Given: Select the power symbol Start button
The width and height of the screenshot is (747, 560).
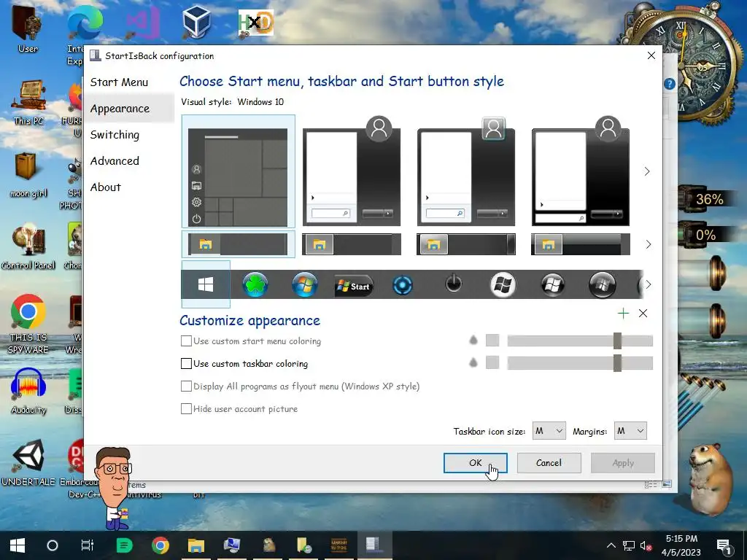Looking at the screenshot, I should (454, 284).
